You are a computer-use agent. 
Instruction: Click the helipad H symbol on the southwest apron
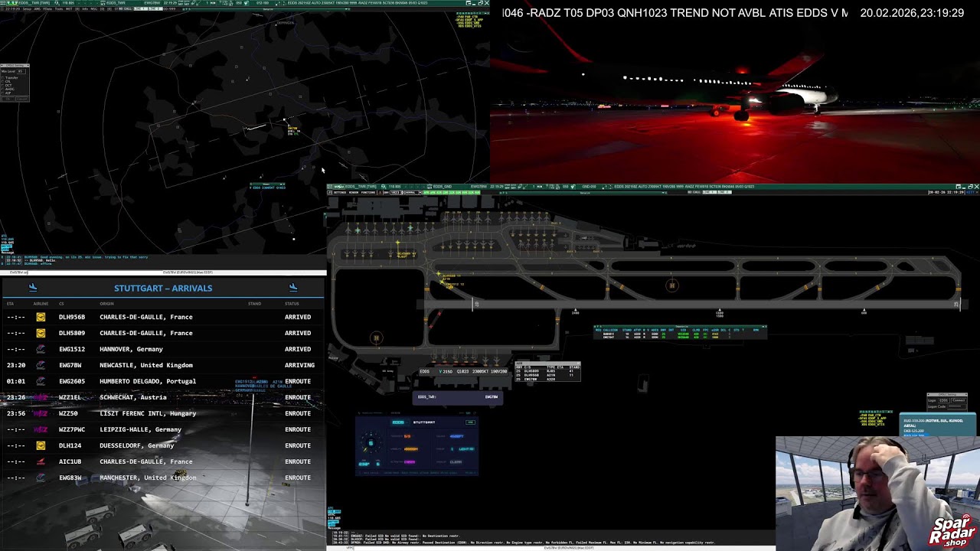tap(376, 337)
